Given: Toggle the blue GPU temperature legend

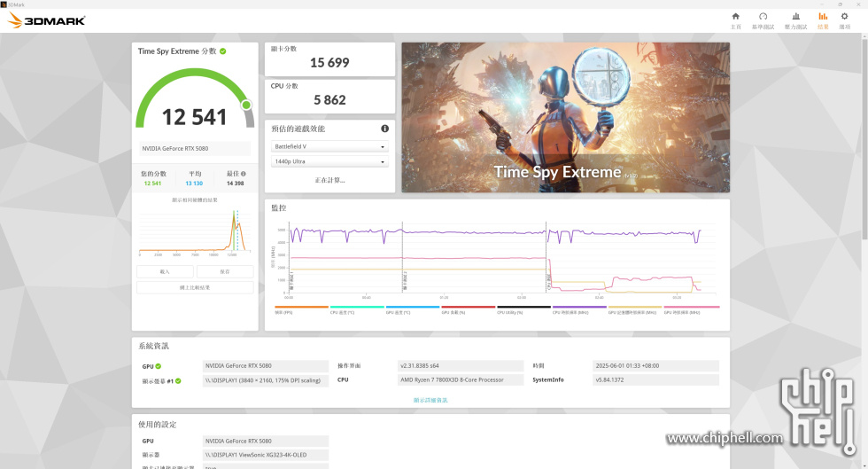Looking at the screenshot, I should click(x=413, y=309).
